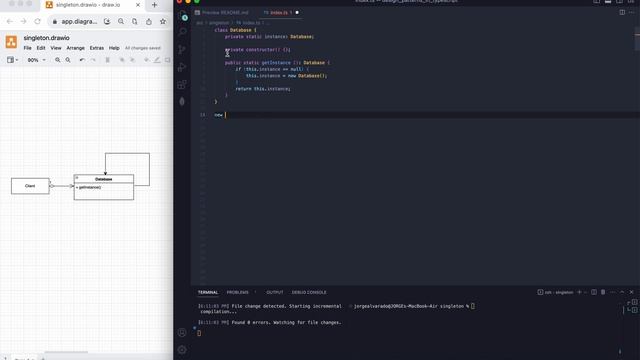Open the Explorer view in VS Code
Screen dimensions: 640x360
183,16
